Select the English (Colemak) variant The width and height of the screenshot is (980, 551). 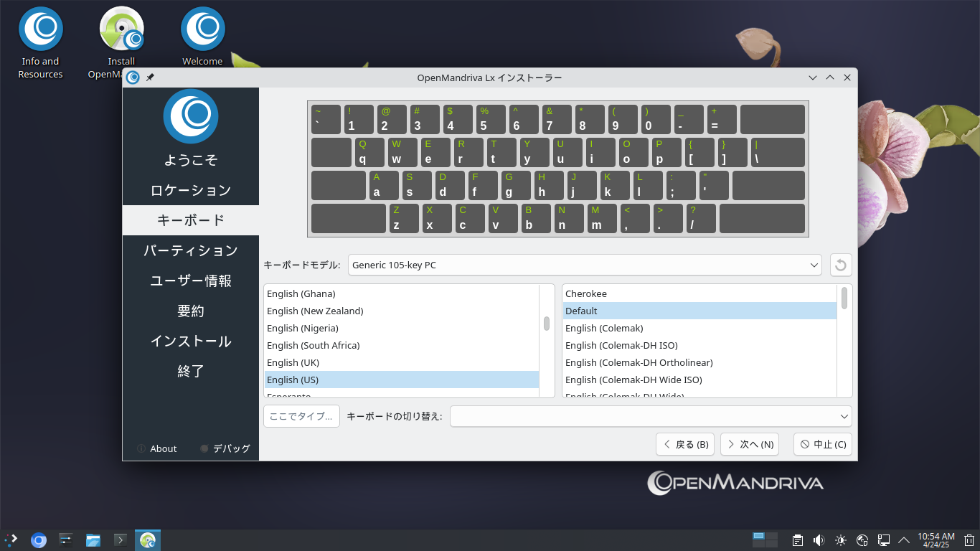(699, 328)
